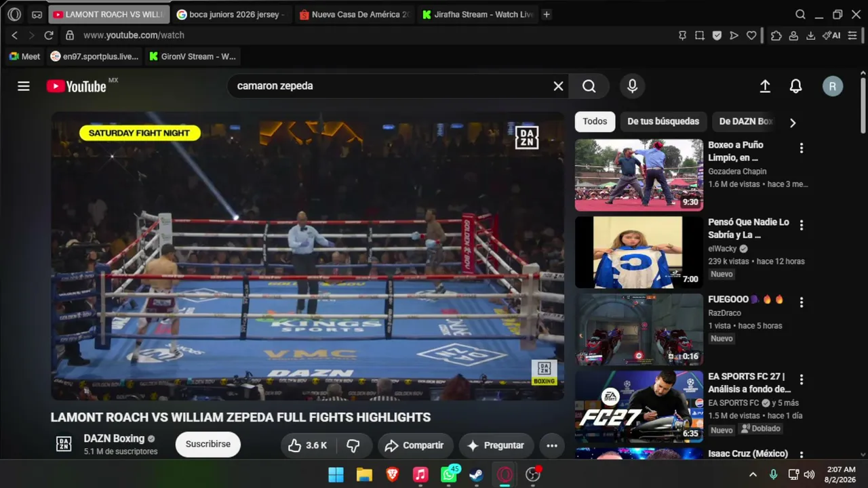The width and height of the screenshot is (868, 488).
Task: Open the DAZN Boxing channel avatar
Action: [x=64, y=444]
